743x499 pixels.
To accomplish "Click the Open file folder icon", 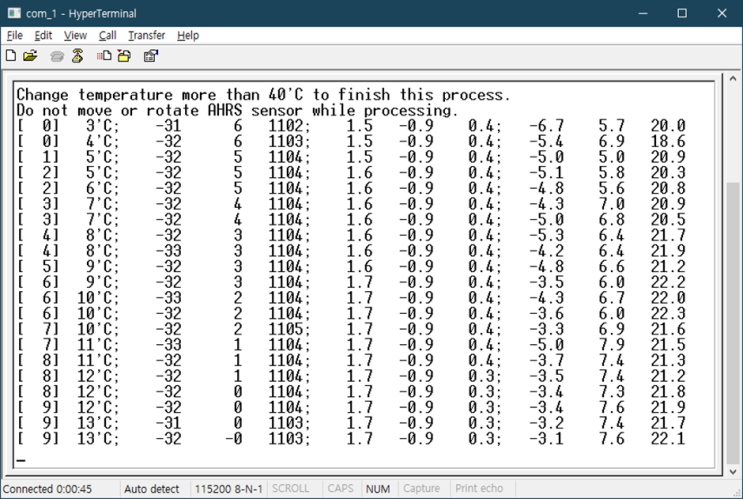I will (x=30, y=56).
